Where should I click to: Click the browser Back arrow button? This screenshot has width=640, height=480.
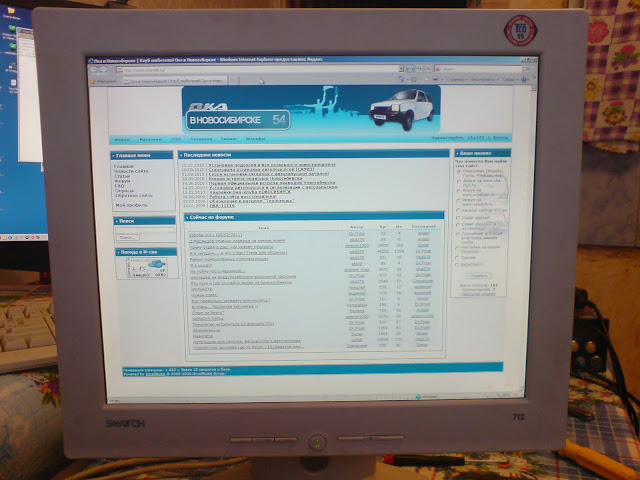(x=93, y=70)
